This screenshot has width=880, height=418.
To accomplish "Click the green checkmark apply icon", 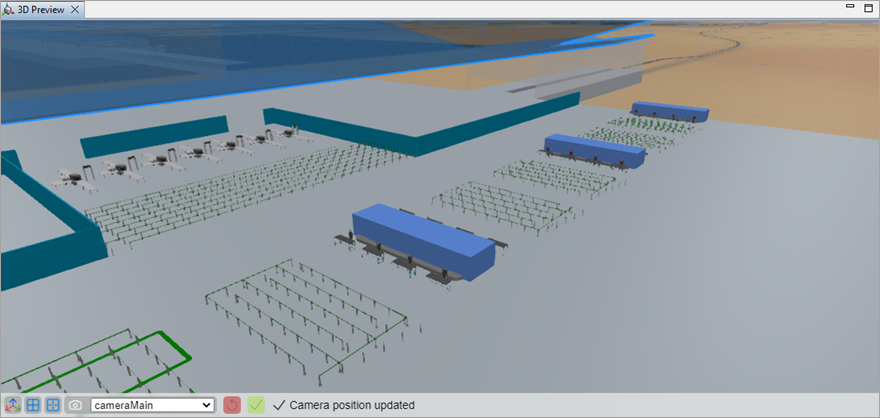I will pyautogui.click(x=256, y=405).
